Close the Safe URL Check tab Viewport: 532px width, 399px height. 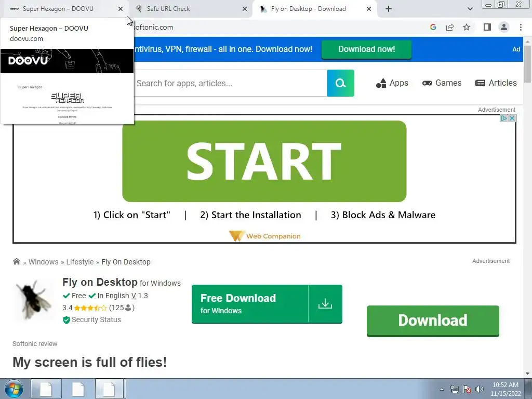[x=245, y=9]
